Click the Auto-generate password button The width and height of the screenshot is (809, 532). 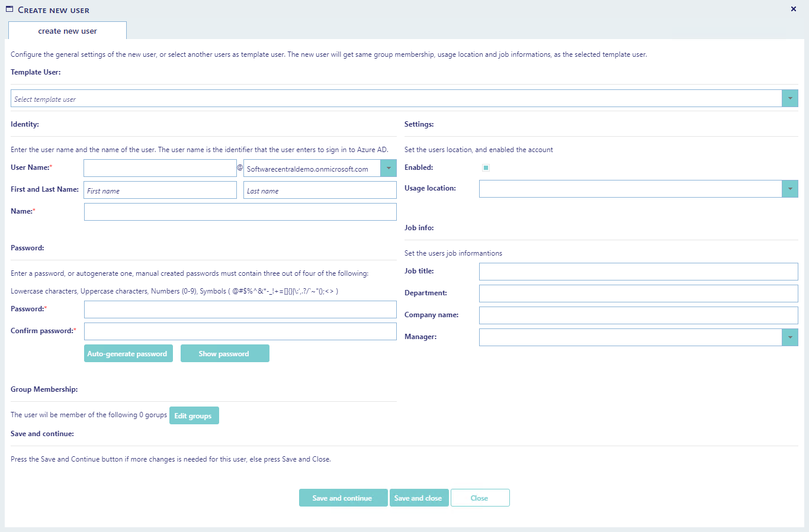(x=129, y=353)
